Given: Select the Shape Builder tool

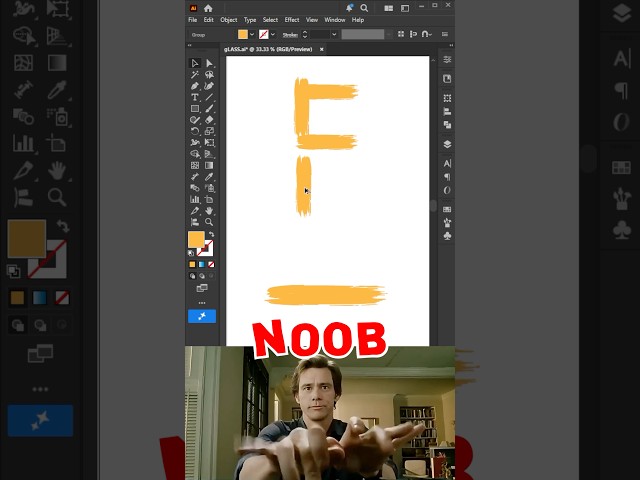Looking at the screenshot, I should tap(195, 154).
